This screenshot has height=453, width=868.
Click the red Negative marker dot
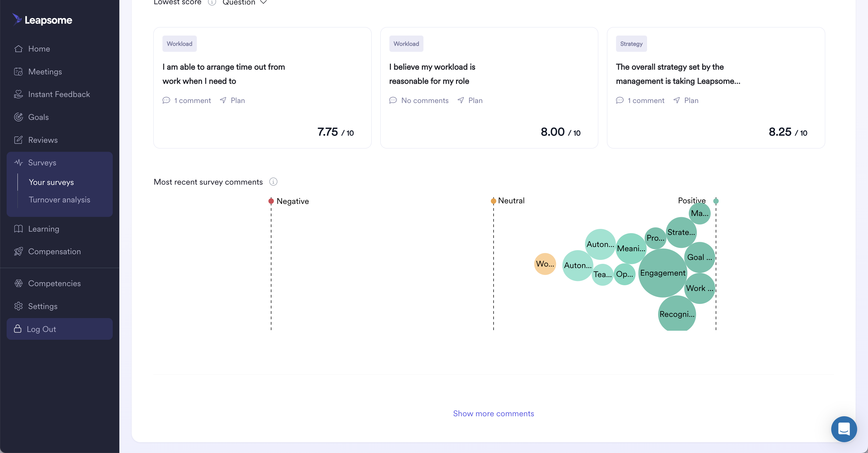pos(271,202)
